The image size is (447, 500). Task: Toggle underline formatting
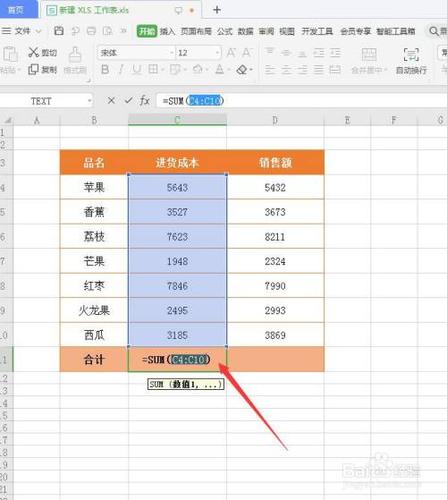136,70
